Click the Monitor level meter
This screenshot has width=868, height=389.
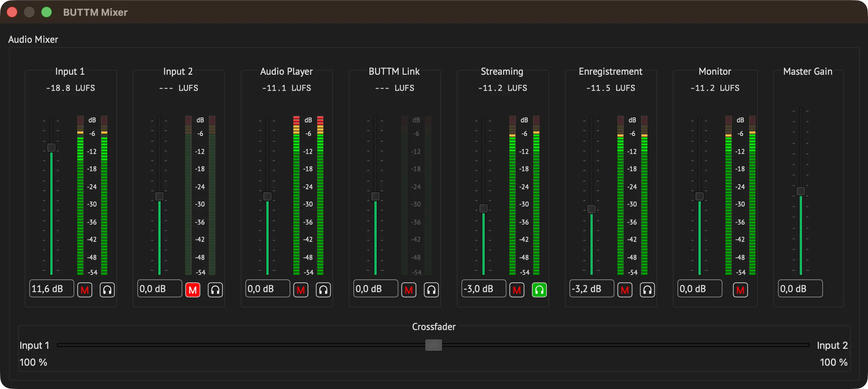[740, 195]
